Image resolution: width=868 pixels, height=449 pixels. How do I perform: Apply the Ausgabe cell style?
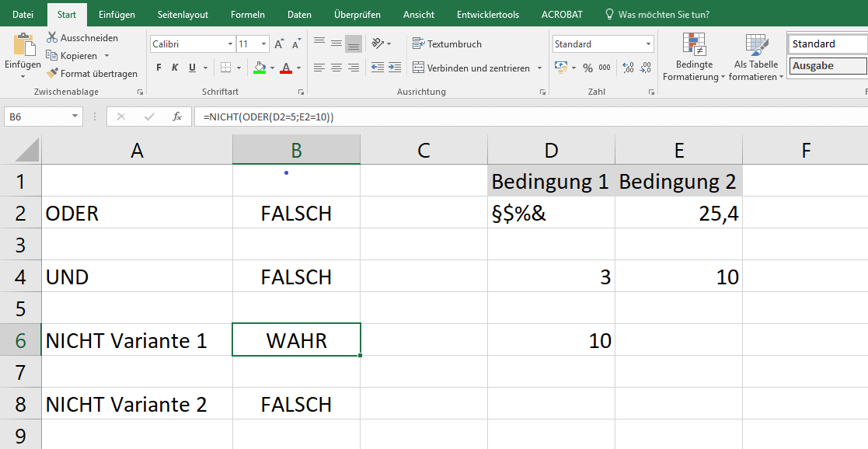click(828, 66)
